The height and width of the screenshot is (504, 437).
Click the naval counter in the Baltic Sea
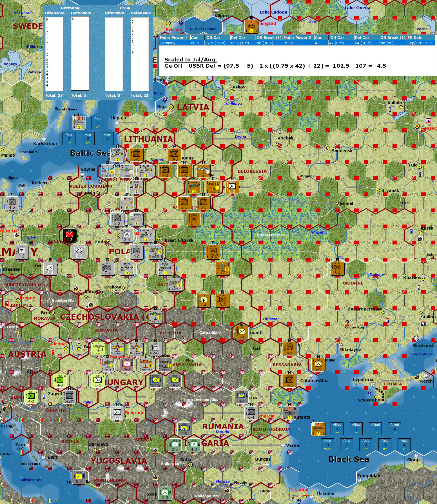(x=79, y=122)
